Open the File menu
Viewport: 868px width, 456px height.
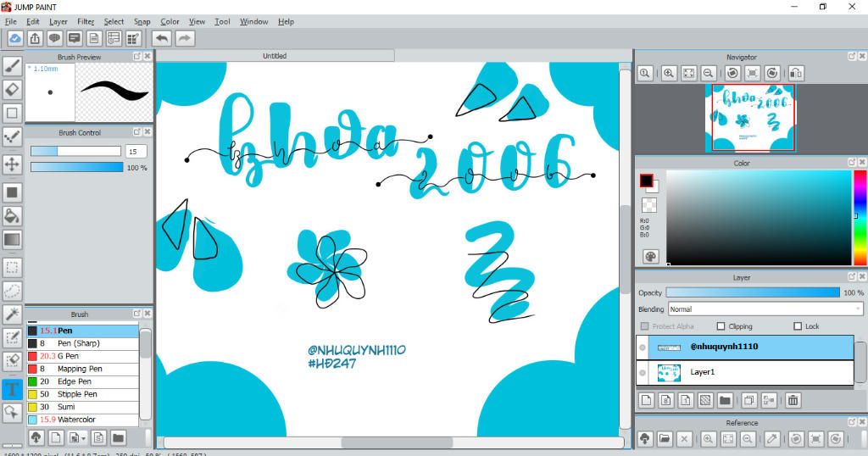tap(10, 21)
